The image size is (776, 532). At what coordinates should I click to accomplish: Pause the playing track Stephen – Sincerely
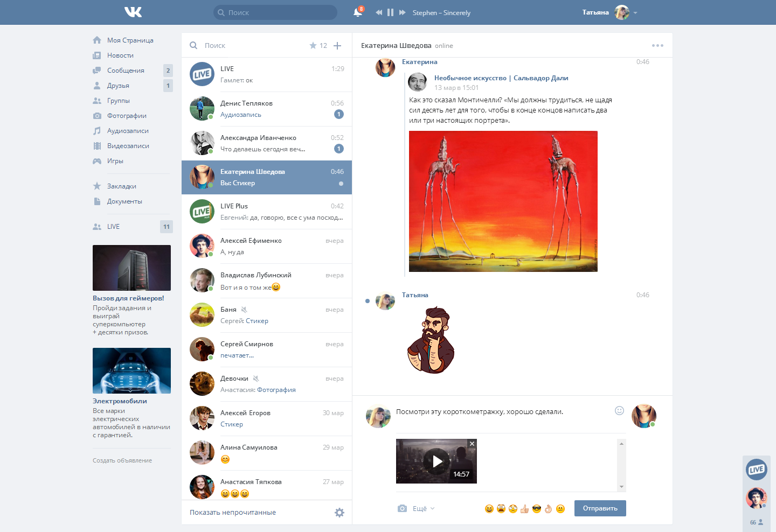390,12
